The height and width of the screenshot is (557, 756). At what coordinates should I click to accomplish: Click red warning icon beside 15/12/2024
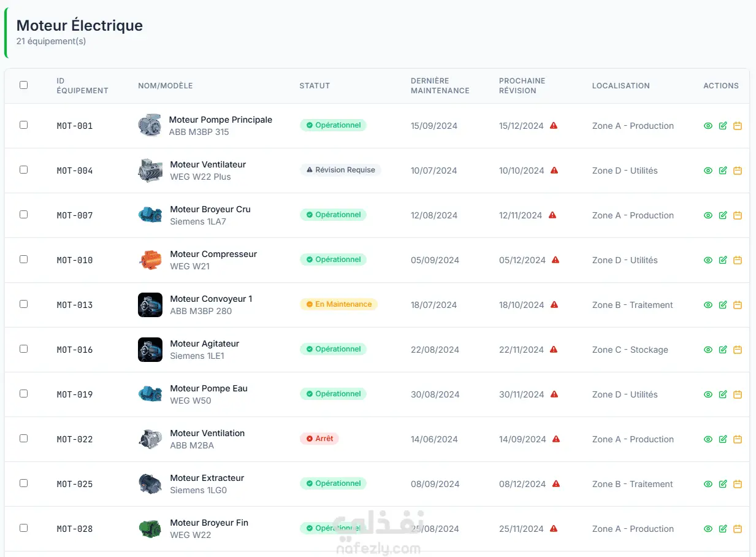(x=554, y=125)
